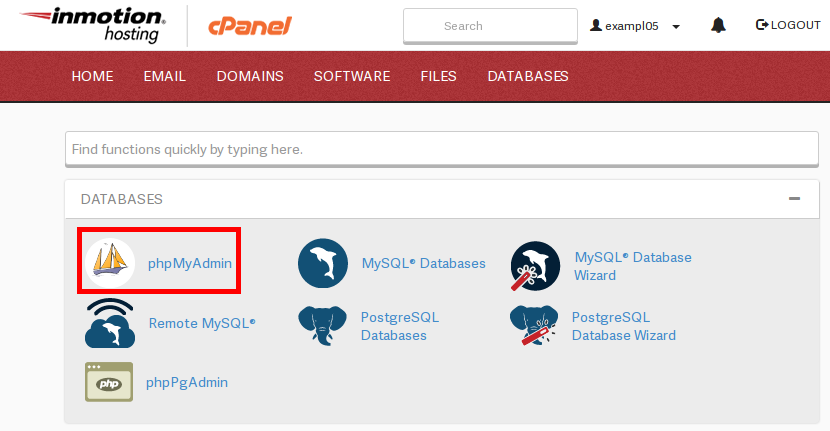The width and height of the screenshot is (830, 431).
Task: Expand the exampl05 account dropdown arrow
Action: 676,26
